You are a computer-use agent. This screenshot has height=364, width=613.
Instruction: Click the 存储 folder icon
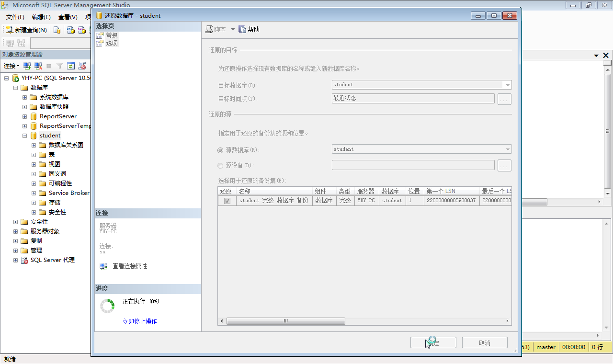pos(43,203)
